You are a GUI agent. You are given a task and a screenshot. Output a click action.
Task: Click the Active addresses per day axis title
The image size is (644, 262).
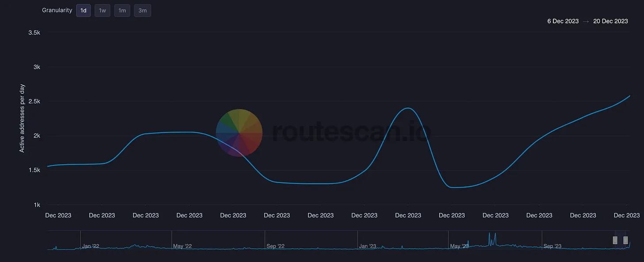click(22, 118)
